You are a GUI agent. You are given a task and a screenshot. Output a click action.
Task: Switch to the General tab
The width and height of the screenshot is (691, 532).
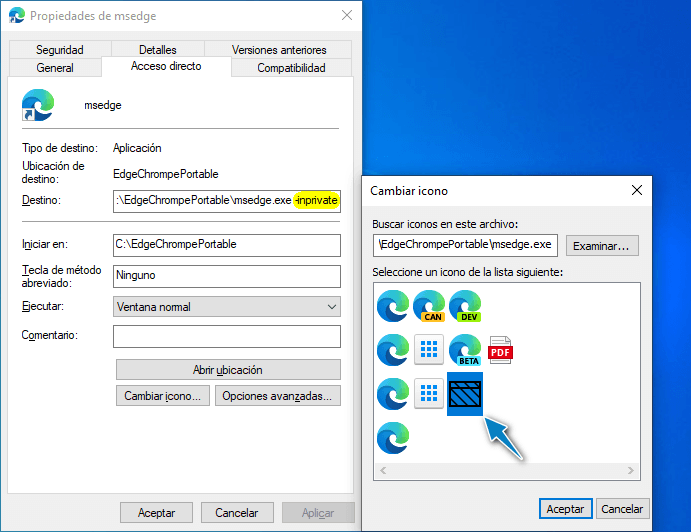click(x=55, y=68)
